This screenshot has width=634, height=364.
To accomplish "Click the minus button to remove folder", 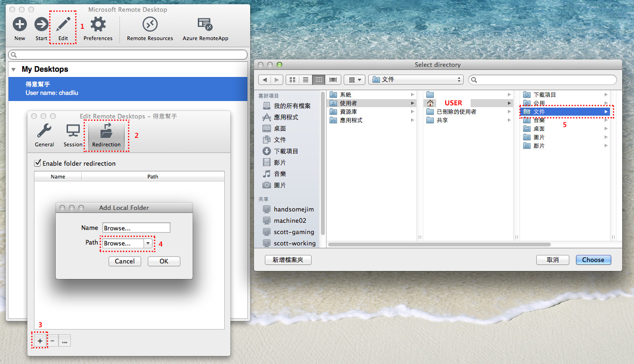I will click(x=52, y=340).
